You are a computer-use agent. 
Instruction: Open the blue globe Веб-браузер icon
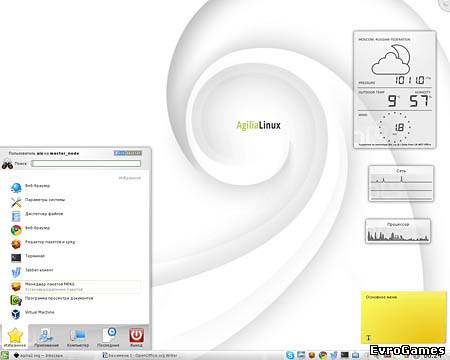click(16, 188)
